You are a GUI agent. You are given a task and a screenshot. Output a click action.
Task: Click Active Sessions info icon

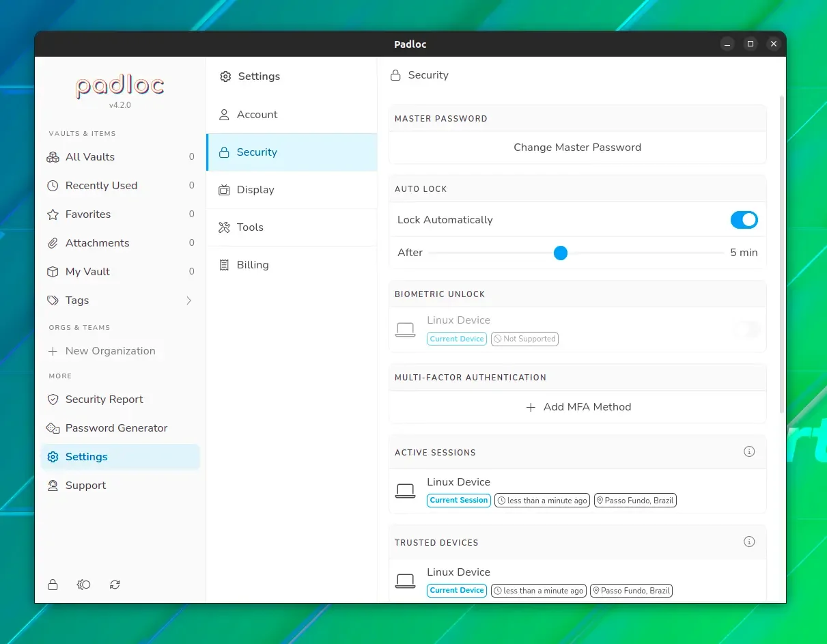click(x=749, y=451)
